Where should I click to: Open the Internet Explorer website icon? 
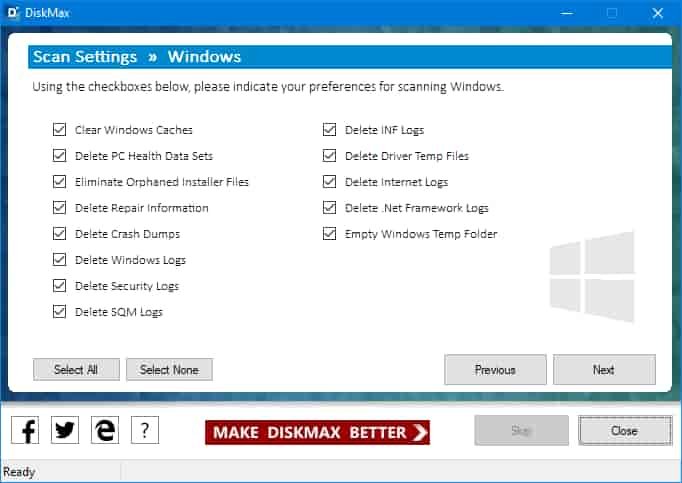(105, 431)
